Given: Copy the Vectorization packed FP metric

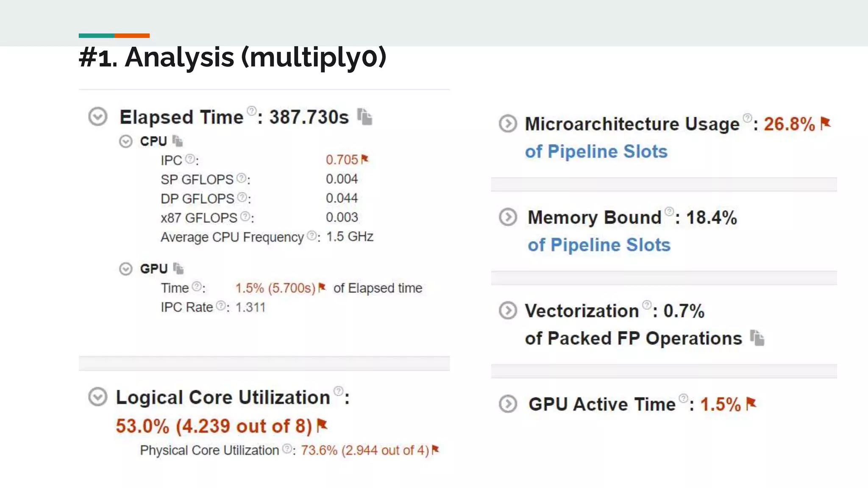Looking at the screenshot, I should click(757, 338).
